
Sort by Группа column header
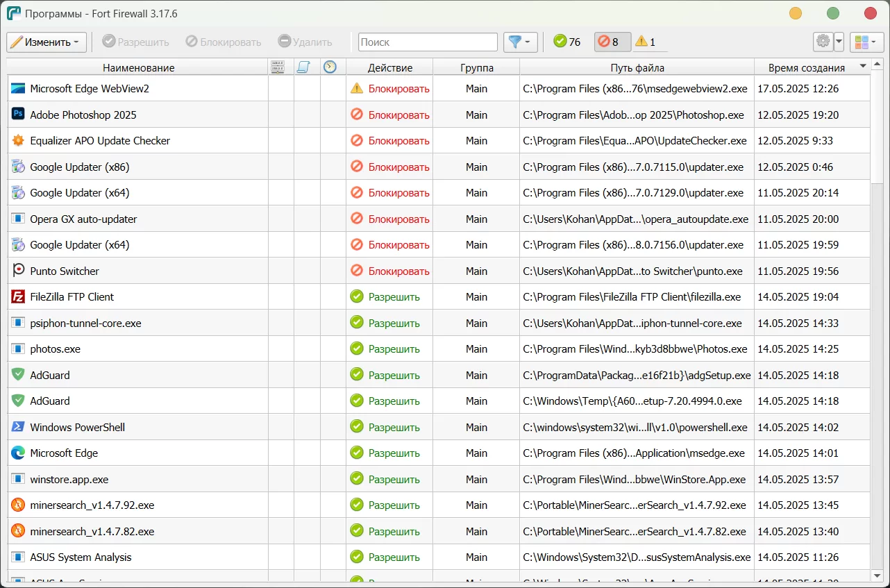476,67
